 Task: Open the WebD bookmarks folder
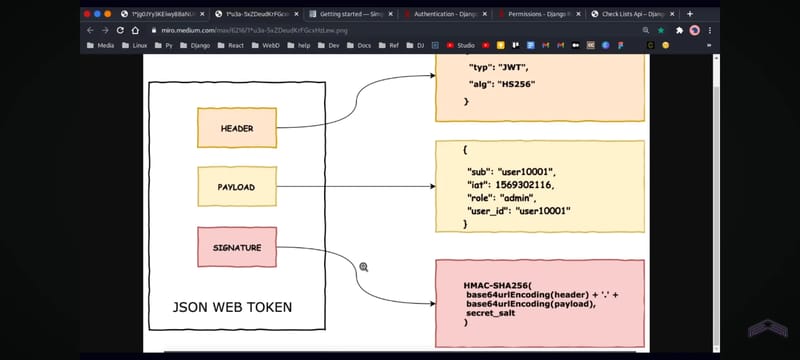266,45
